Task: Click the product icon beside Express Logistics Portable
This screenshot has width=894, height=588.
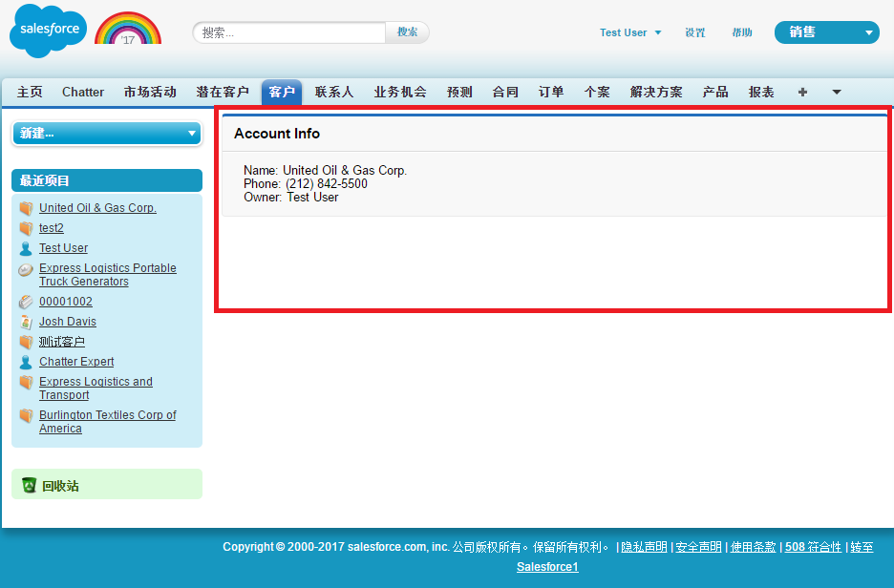Action: (26, 269)
